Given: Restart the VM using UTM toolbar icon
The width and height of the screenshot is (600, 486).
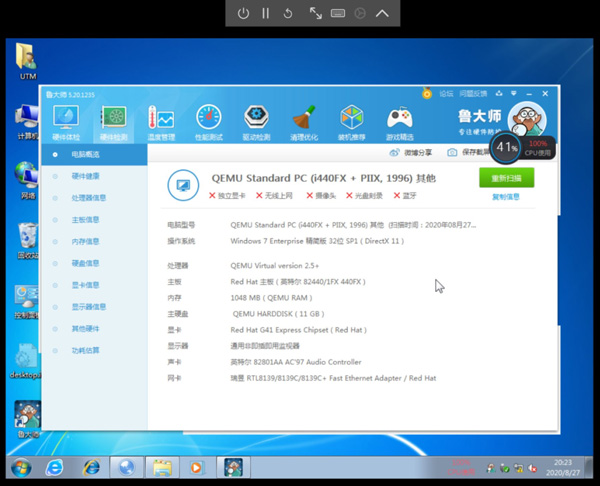Looking at the screenshot, I should tap(288, 13).
